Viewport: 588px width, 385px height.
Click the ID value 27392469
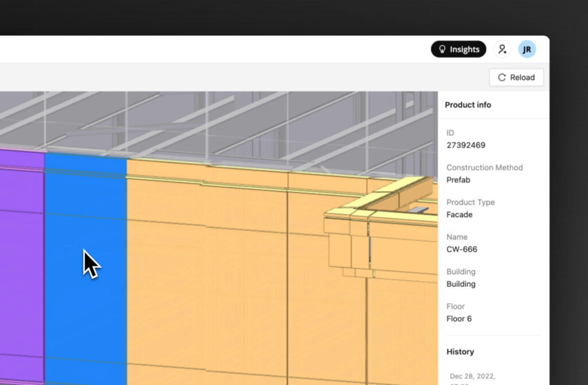466,145
